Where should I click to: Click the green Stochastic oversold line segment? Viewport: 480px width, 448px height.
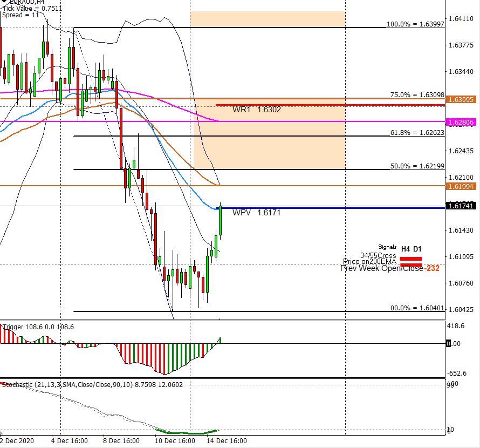pos(186,432)
